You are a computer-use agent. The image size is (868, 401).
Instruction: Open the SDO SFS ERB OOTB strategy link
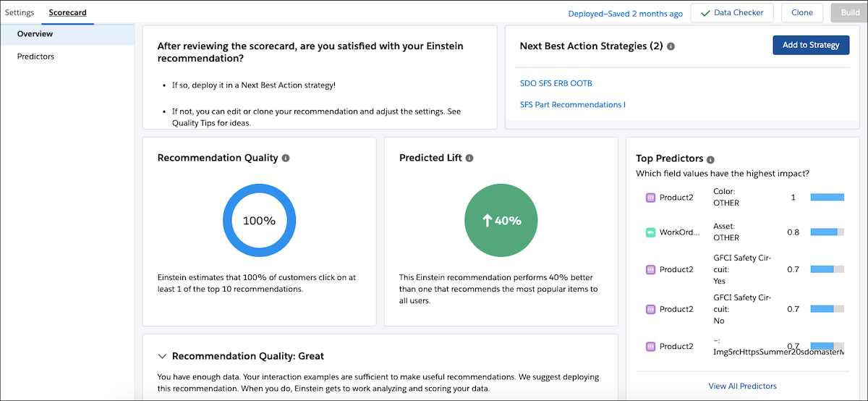point(556,83)
